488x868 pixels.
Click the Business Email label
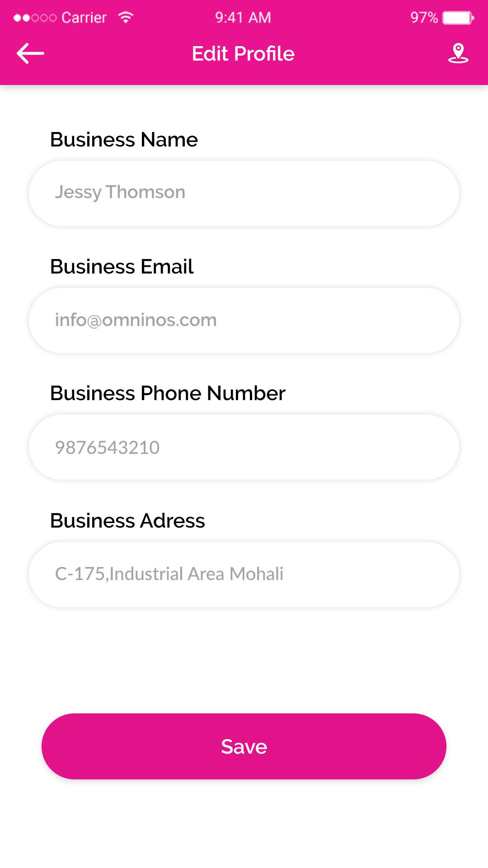pos(122,267)
